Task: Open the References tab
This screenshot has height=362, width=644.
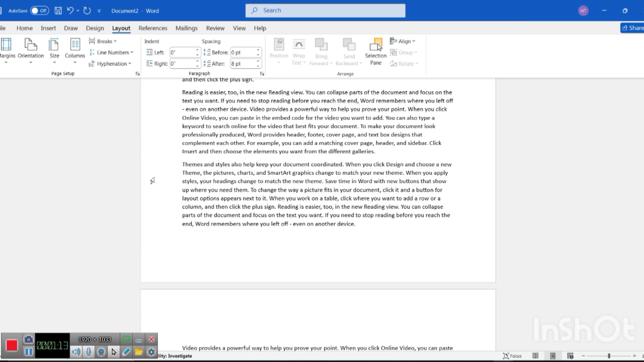Action: tap(153, 28)
